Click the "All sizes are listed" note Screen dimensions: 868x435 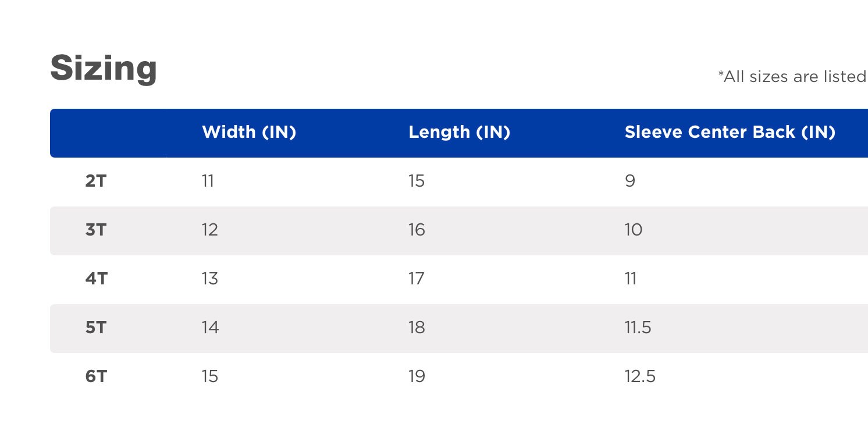click(x=793, y=77)
